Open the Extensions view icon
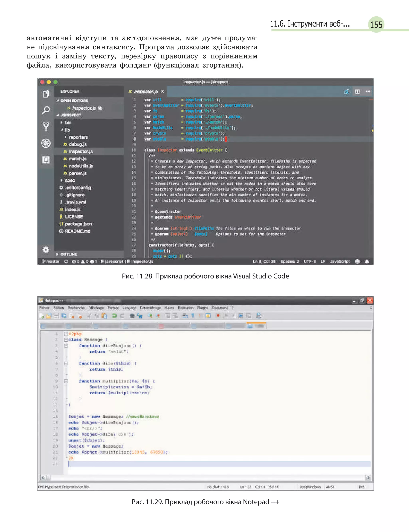The height and width of the screenshot is (532, 409). pos(46,160)
